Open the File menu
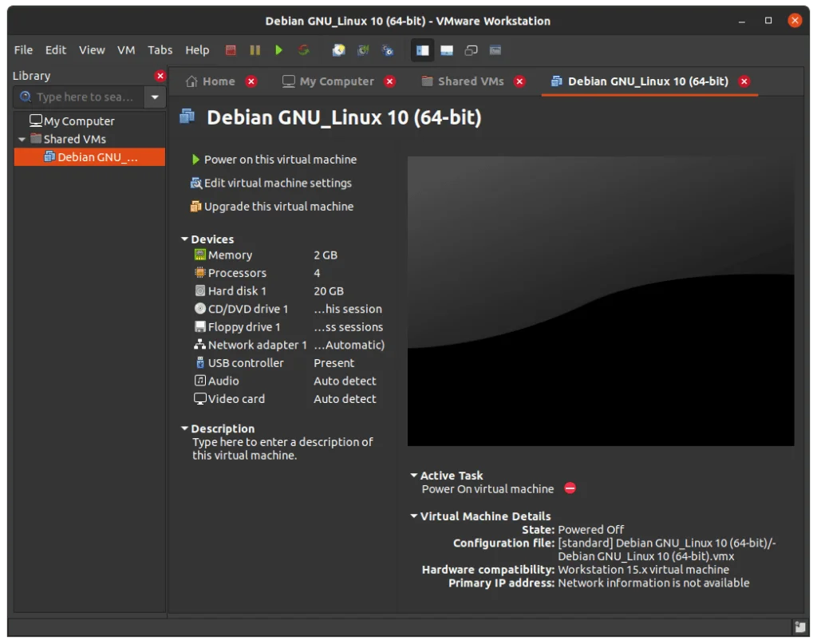817x644 pixels. click(x=23, y=50)
